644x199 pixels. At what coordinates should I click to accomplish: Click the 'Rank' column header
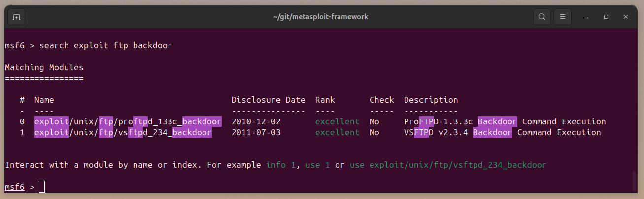tap(325, 100)
